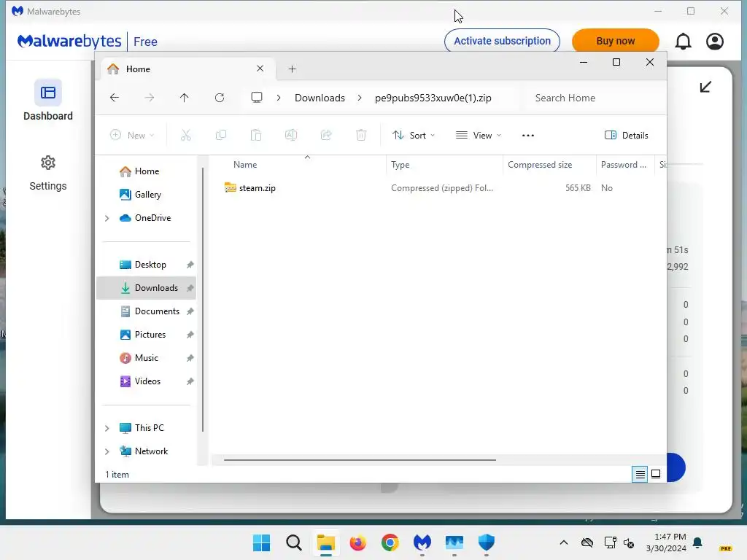Select Downloads in the address breadcrumb
This screenshot has width=747, height=560.
tap(320, 98)
